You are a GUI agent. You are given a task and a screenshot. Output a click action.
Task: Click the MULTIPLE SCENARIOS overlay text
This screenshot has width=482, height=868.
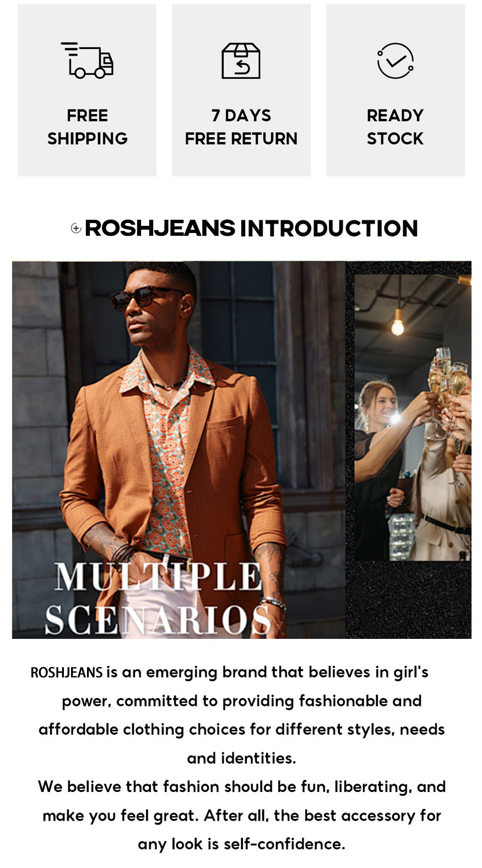pos(158,599)
